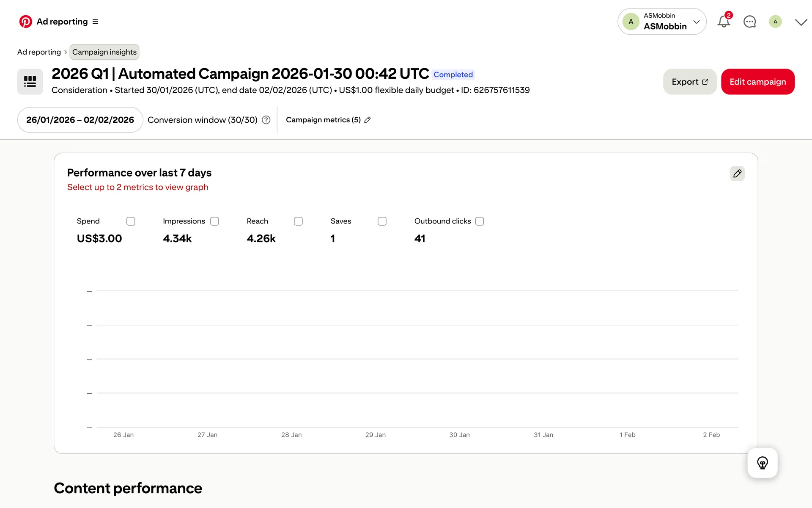
Task: Edit the performance graph with pencil icon
Action: tap(737, 174)
